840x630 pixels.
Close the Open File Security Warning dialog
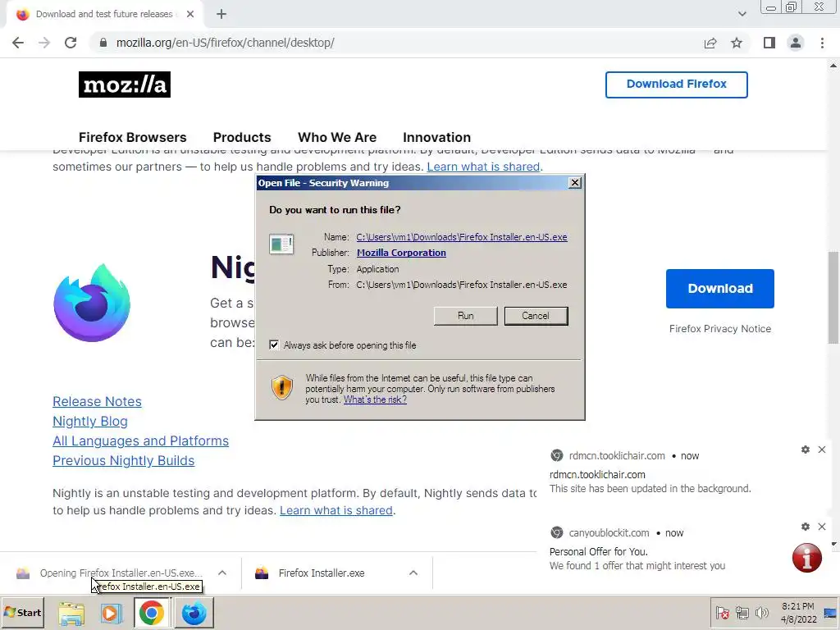tap(575, 183)
